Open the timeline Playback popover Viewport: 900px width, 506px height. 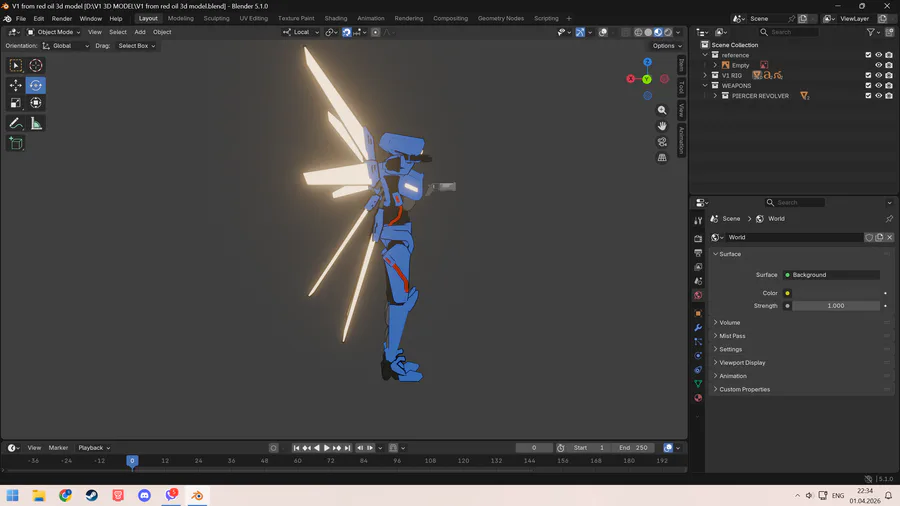coord(94,448)
